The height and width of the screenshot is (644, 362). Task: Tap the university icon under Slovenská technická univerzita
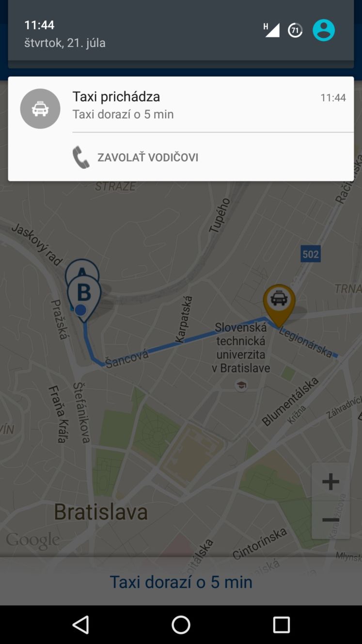241,386
